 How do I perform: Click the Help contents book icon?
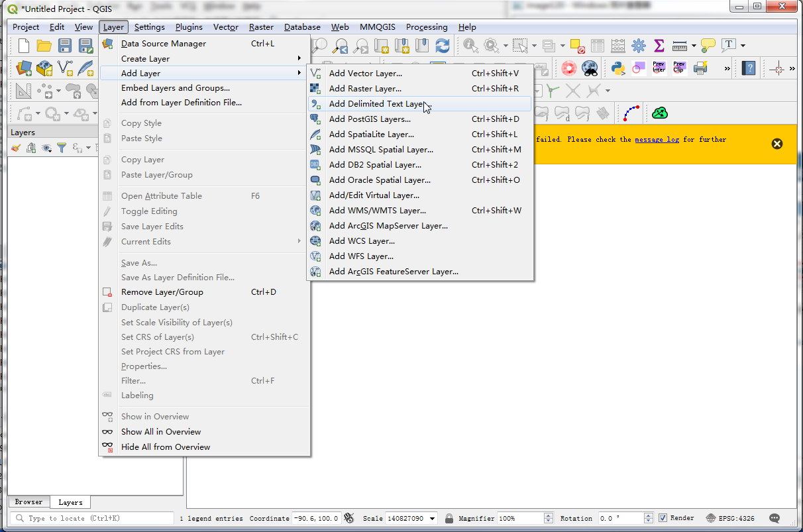(x=748, y=68)
